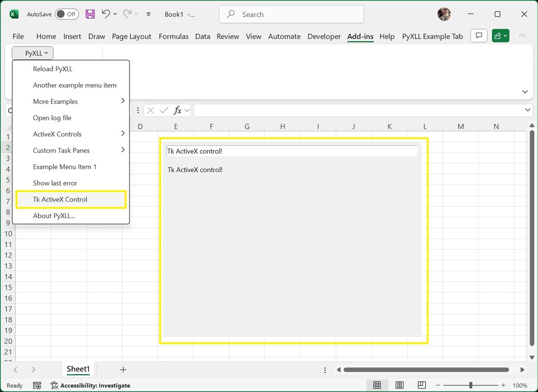Choose Open log file

tap(71, 118)
